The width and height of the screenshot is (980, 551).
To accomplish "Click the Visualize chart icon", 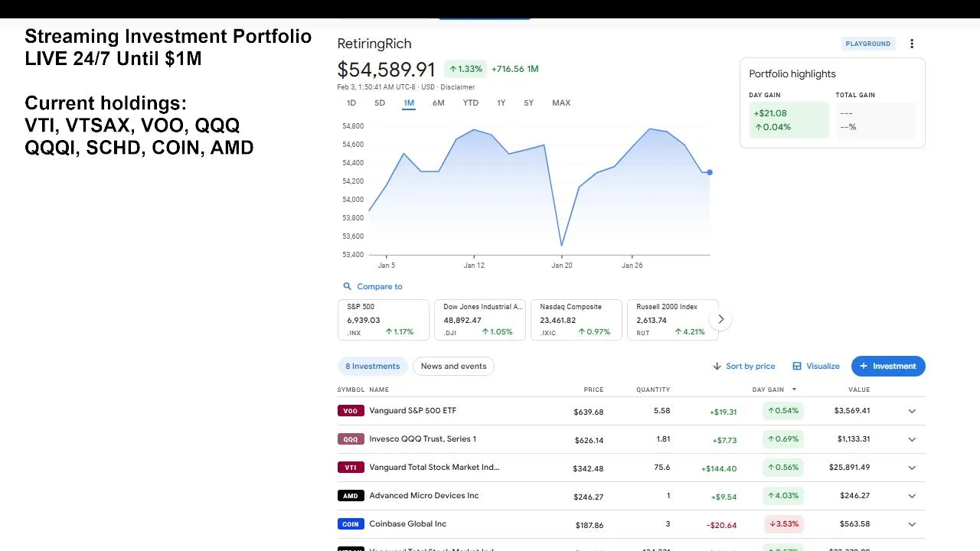I will coord(797,367).
